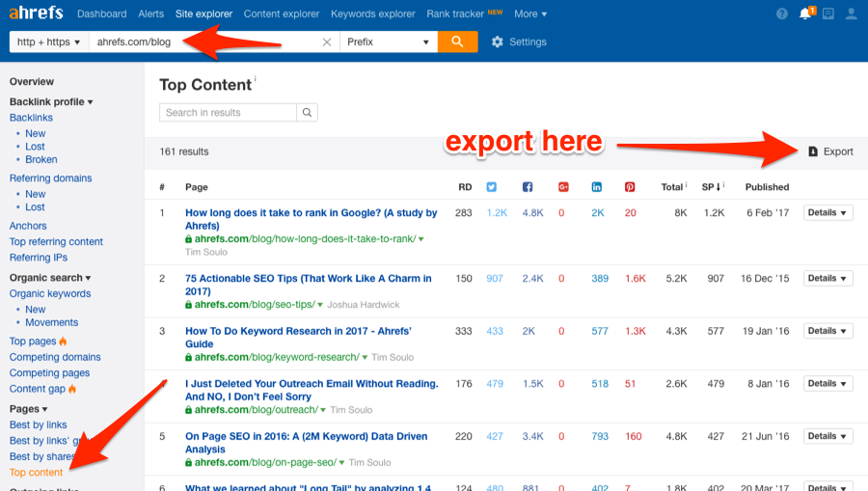Screen dimensions: 868x491
Task: Select Top content in sidebar
Action: 36,472
